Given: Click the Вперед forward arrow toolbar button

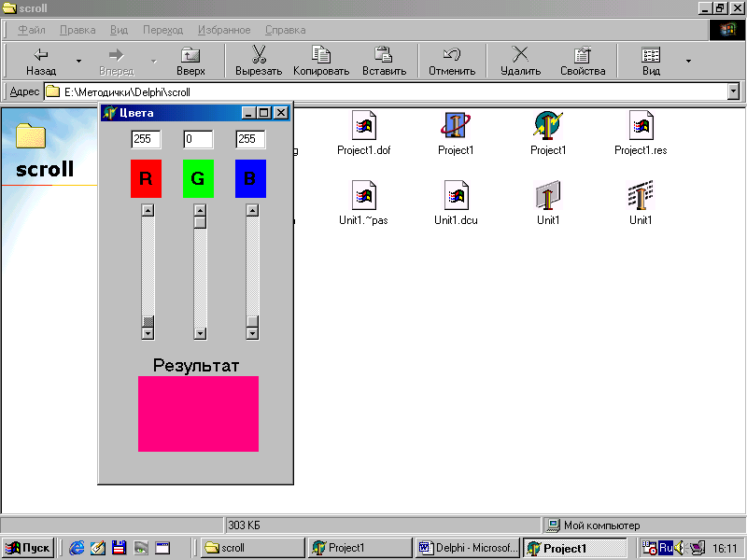Looking at the screenshot, I should (x=116, y=61).
